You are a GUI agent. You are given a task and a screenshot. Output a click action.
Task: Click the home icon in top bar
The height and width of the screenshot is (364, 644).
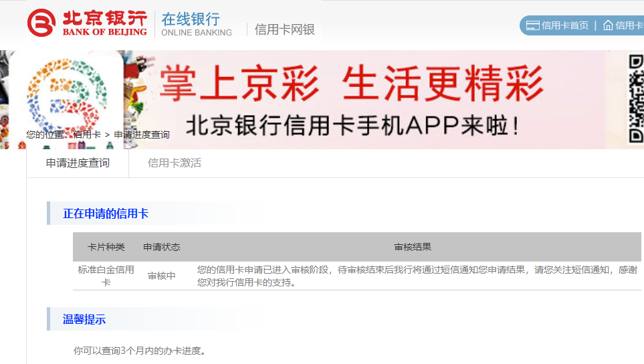[608, 25]
